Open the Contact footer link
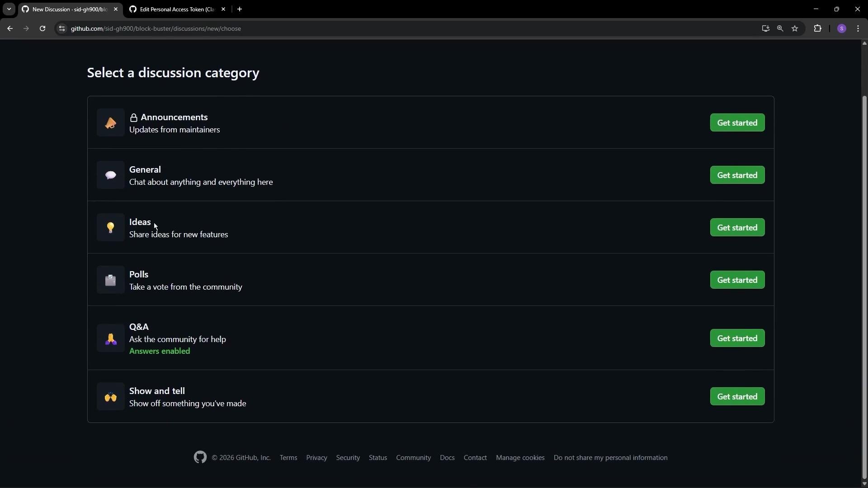Screen dimensions: 868x488 [476, 458]
